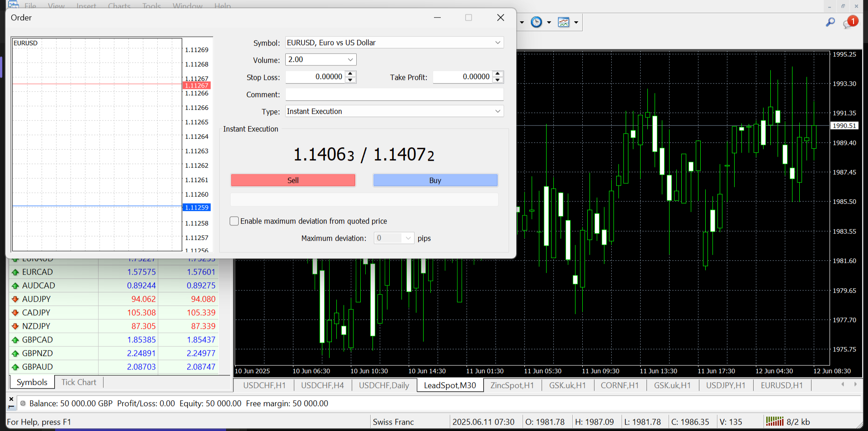Open the chart templates icon
The height and width of the screenshot is (431, 868).
pos(563,22)
